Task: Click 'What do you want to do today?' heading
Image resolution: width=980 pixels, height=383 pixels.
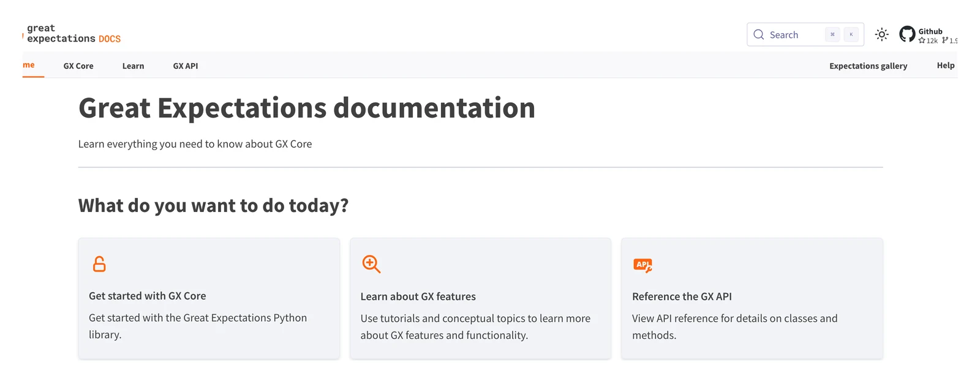Action: pos(213,205)
